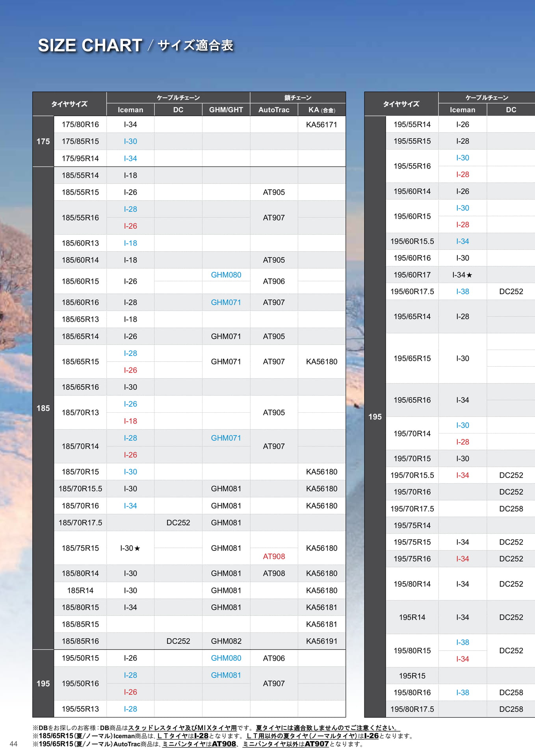
Task: Click "AT905" in the 185/55R15 row
Action: coord(274,192)
